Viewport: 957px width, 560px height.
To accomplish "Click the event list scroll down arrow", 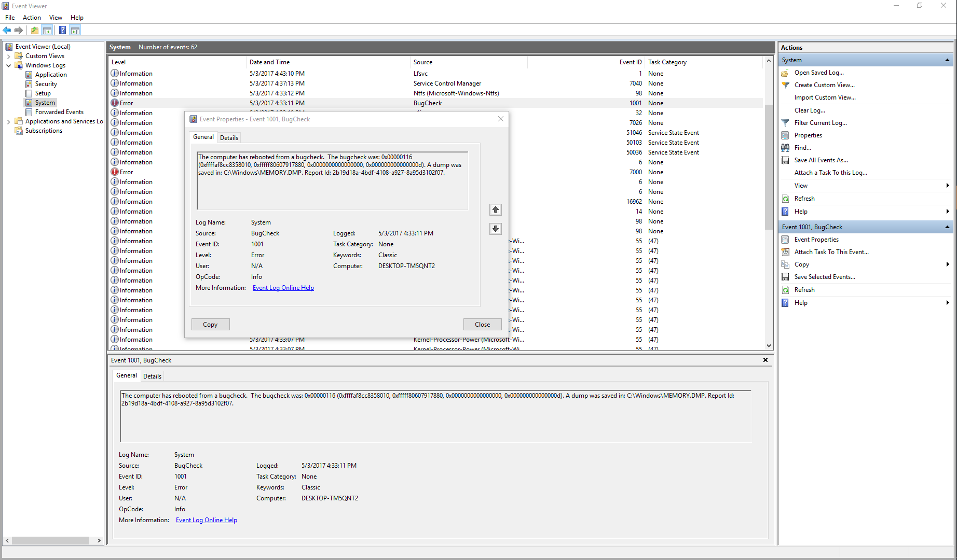I will pos(769,346).
